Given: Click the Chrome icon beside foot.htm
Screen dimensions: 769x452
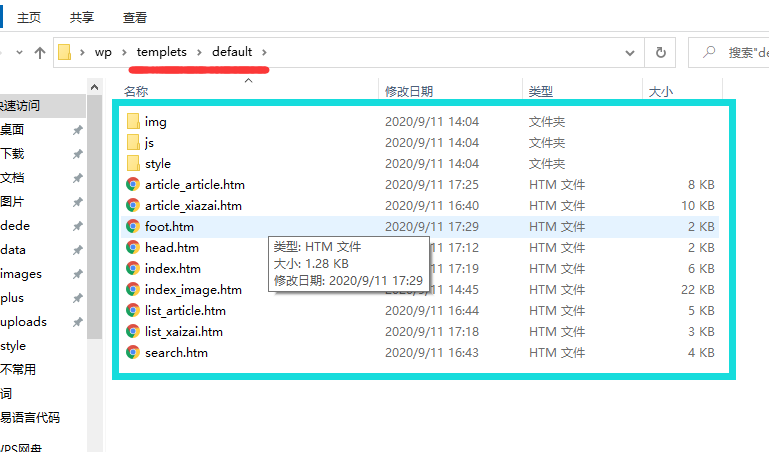Looking at the screenshot, I should click(x=132, y=227).
